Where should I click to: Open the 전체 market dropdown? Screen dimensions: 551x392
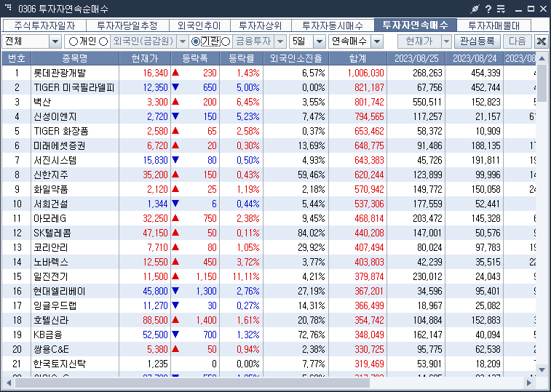coord(55,41)
